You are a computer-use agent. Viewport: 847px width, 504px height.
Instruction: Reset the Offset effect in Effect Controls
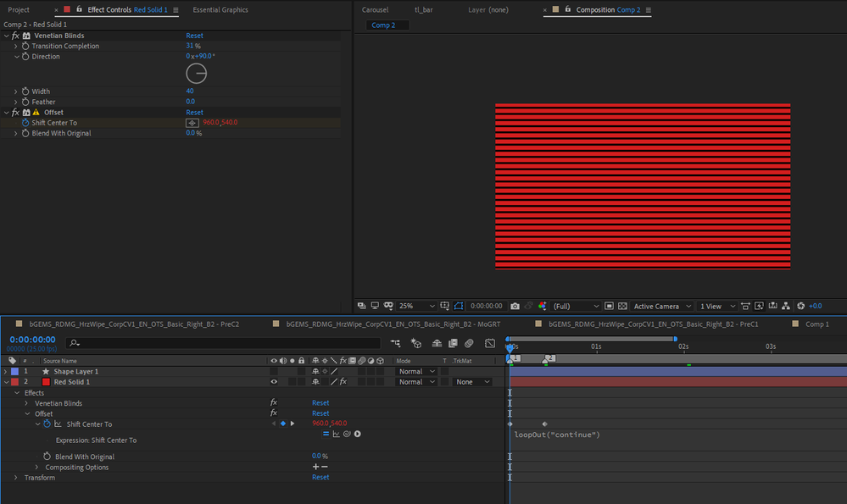tap(194, 113)
